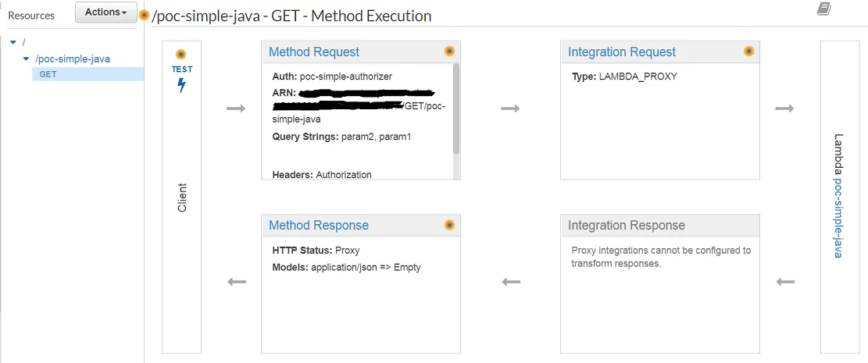Click the arrow between Method and Integration Request
This screenshot has height=363, width=868.
point(510,108)
